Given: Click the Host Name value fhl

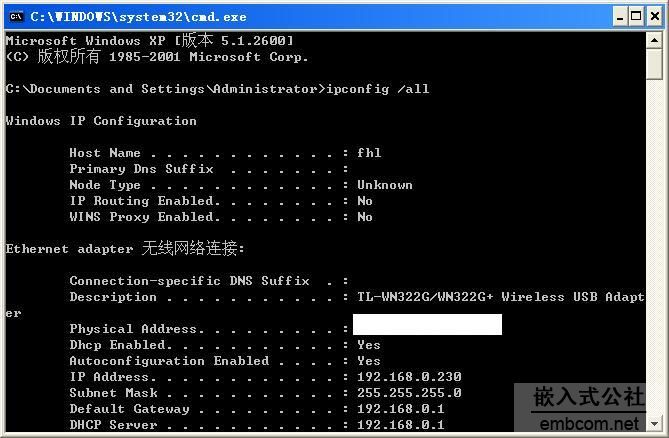Looking at the screenshot, I should tap(369, 153).
